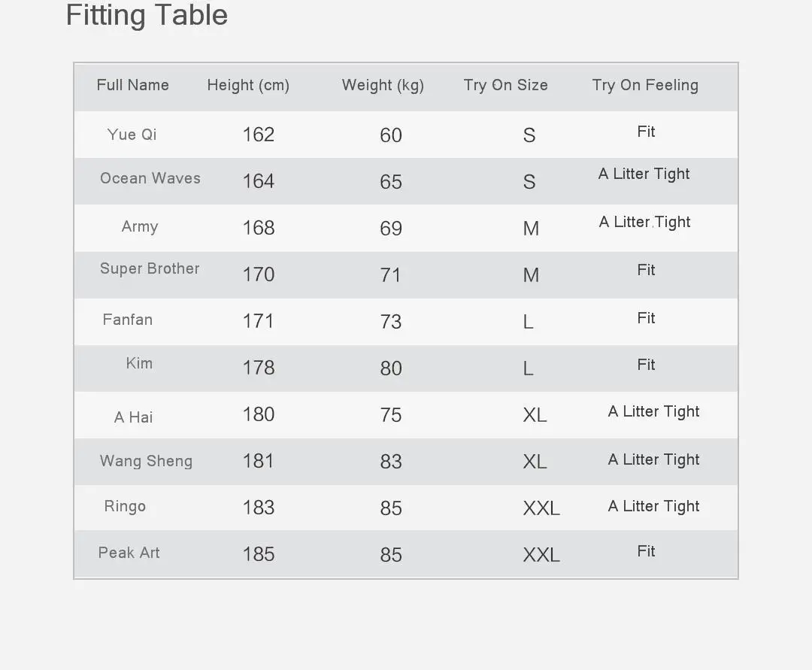The width and height of the screenshot is (812, 670).
Task: Select A Hai name cell
Action: click(133, 417)
